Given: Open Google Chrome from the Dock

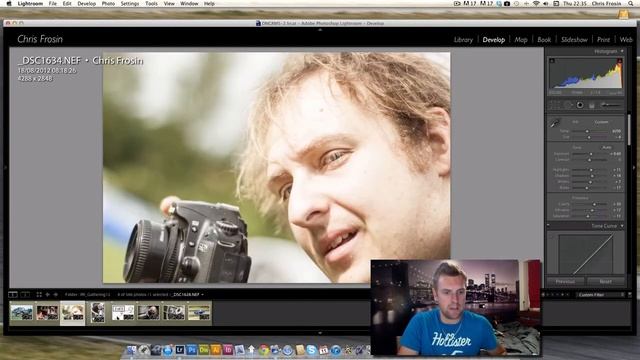Looking at the screenshot, I should [x=263, y=350].
